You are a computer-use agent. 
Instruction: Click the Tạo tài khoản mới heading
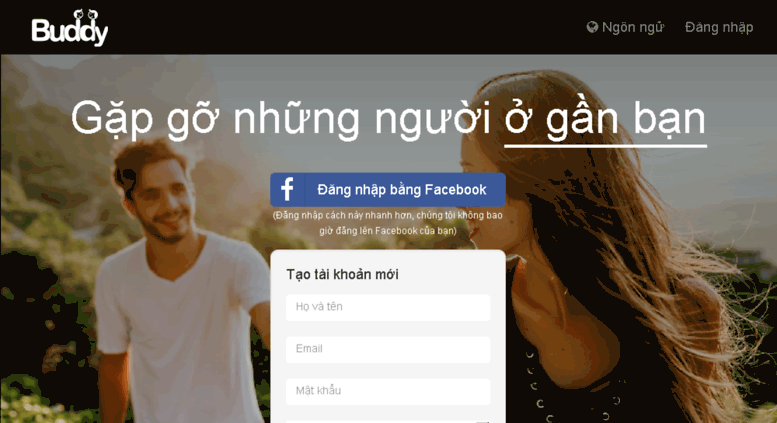(342, 274)
